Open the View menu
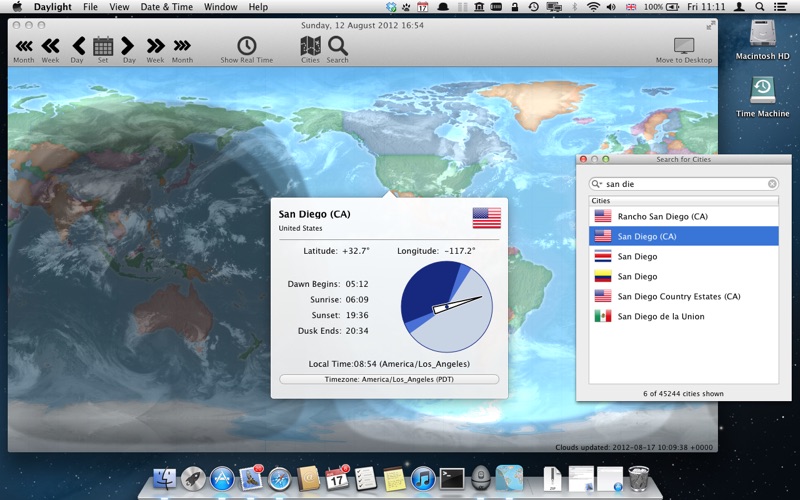800x500 pixels. tap(119, 7)
